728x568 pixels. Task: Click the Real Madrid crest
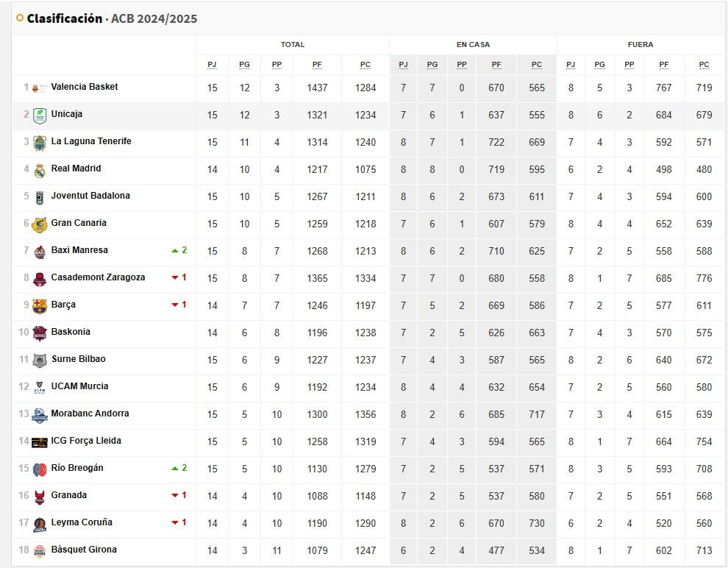[40, 171]
